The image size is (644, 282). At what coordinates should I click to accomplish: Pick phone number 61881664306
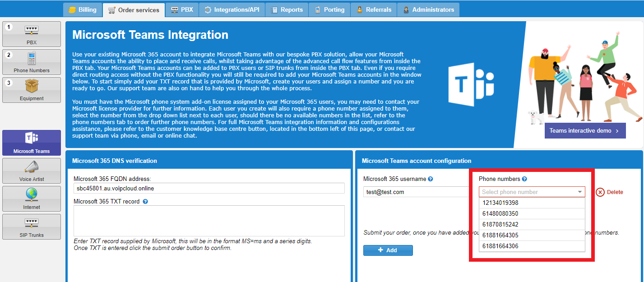[x=532, y=246]
